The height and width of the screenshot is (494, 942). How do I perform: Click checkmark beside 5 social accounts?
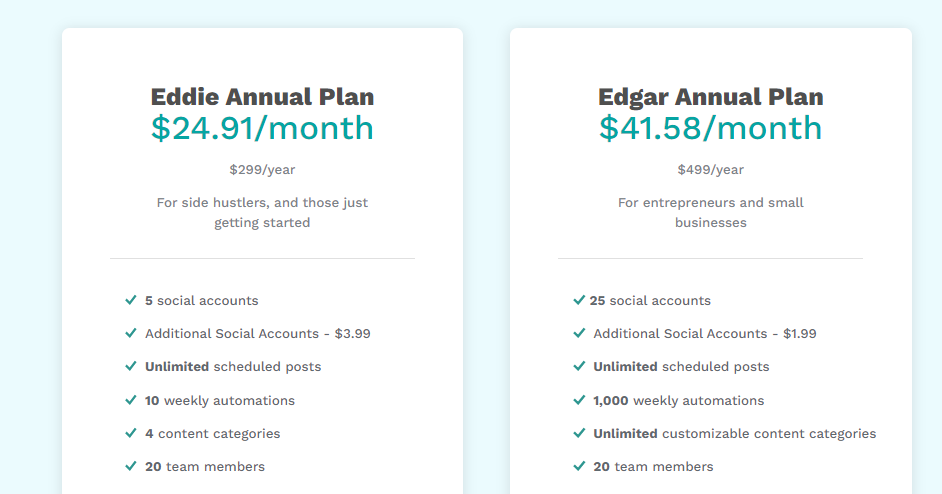click(130, 300)
